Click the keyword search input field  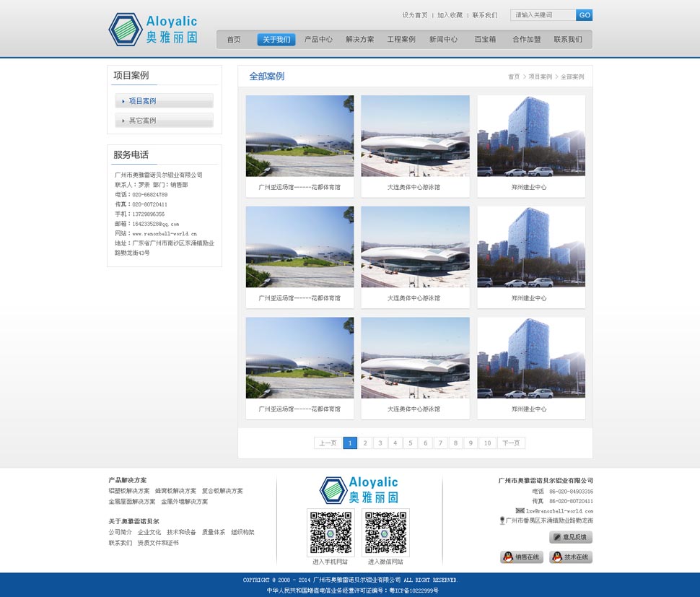click(x=543, y=15)
